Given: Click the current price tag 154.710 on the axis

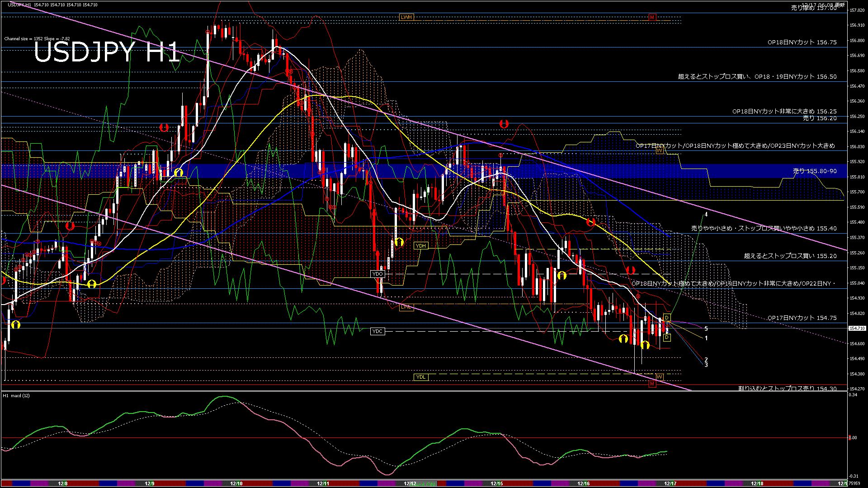Looking at the screenshot, I should [x=857, y=328].
